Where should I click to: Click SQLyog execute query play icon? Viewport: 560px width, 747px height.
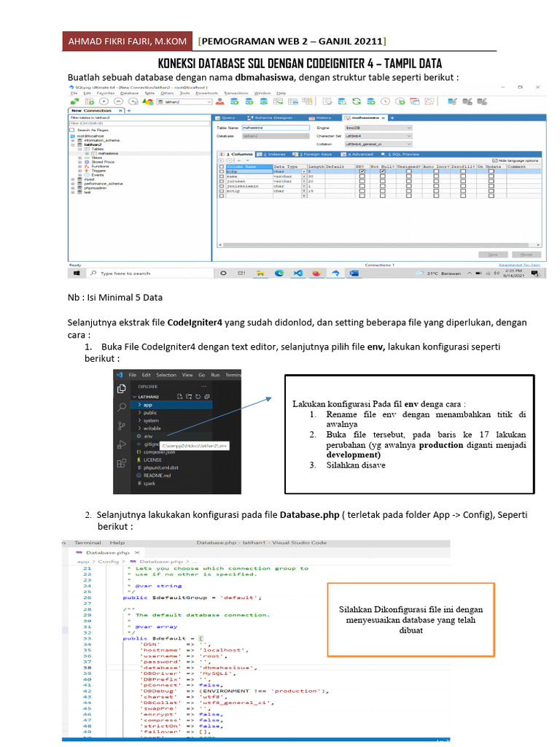(104, 101)
